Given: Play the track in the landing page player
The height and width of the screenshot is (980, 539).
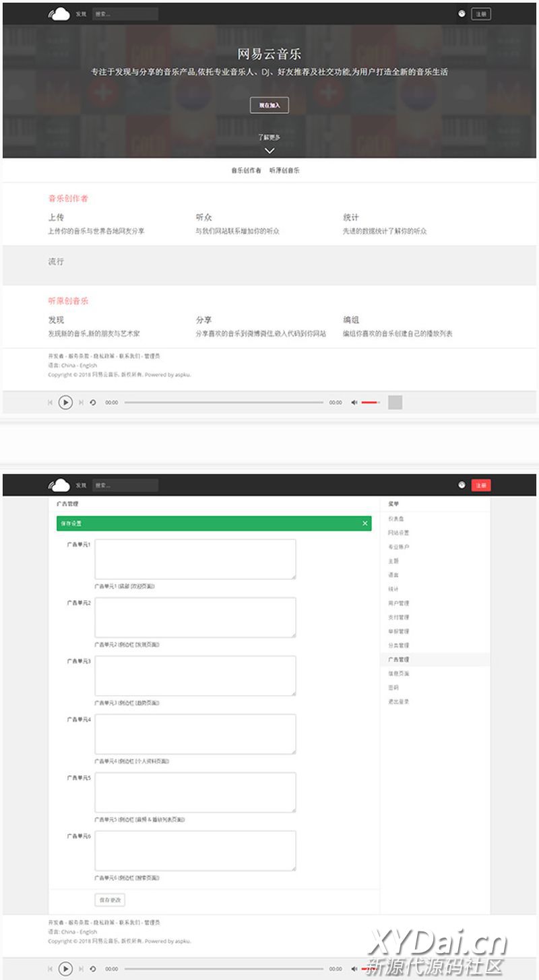Looking at the screenshot, I should [65, 403].
